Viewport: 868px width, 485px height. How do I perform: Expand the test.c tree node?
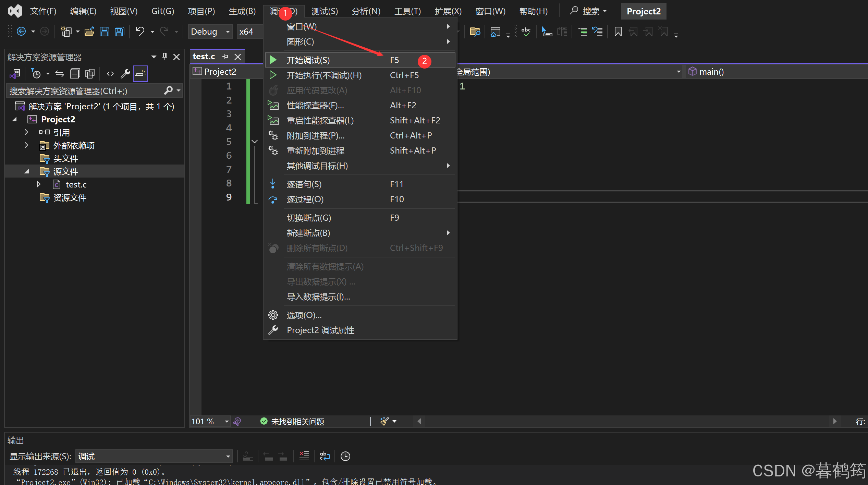(38, 184)
